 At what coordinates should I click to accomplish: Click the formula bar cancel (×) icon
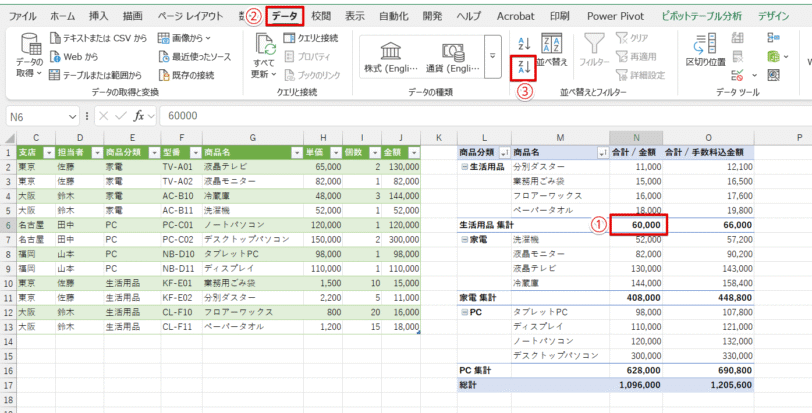103,116
